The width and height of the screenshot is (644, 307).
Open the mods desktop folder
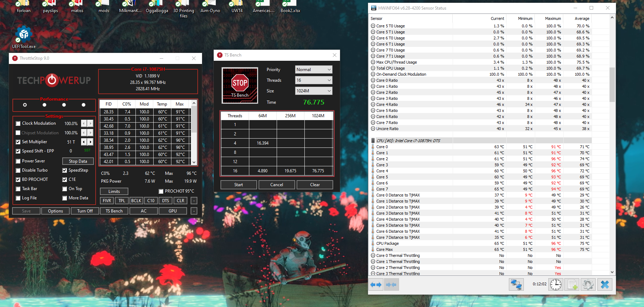(103, 7)
